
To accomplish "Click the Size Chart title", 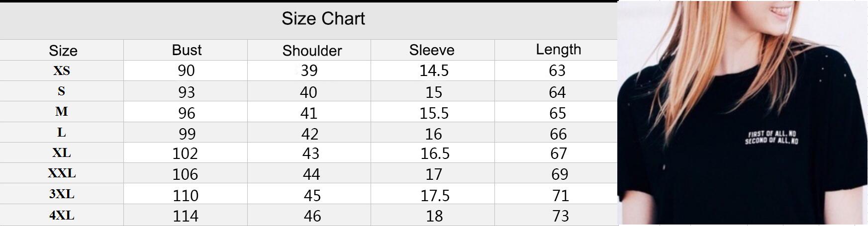I will pos(323,19).
